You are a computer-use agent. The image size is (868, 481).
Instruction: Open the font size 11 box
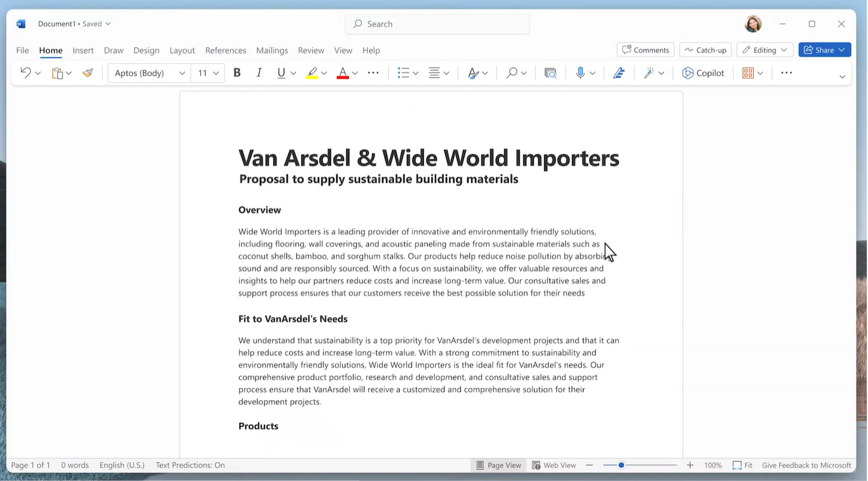pos(208,73)
